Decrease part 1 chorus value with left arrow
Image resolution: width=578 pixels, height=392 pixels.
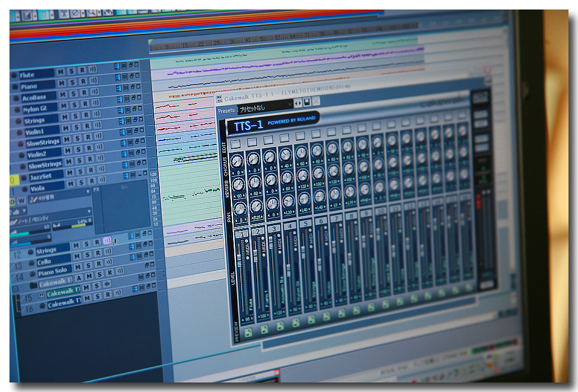(x=233, y=173)
